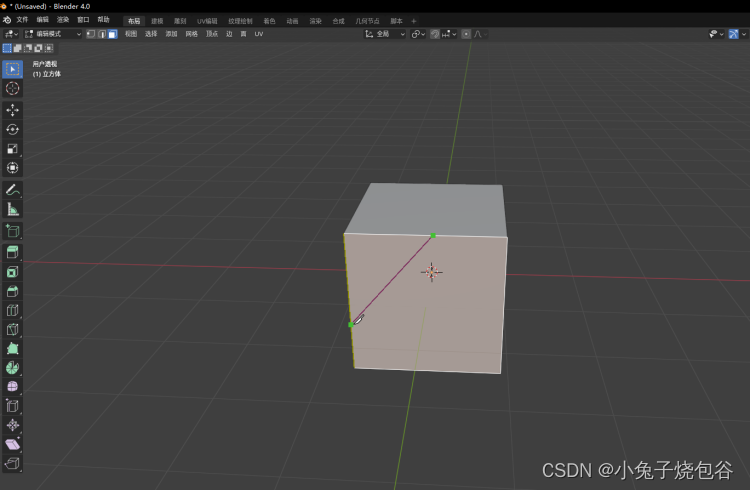Select the Add Cube tool

12,231
